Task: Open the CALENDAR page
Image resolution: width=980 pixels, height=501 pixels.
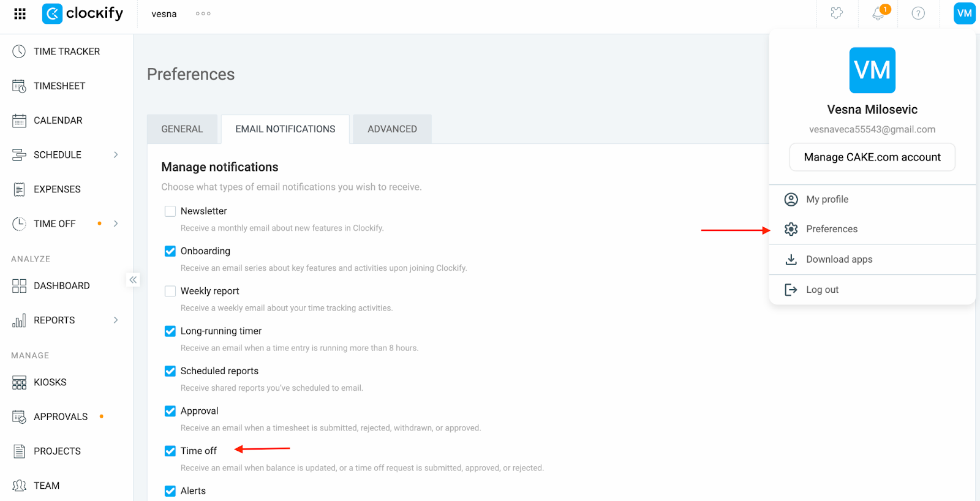Action: (58, 120)
